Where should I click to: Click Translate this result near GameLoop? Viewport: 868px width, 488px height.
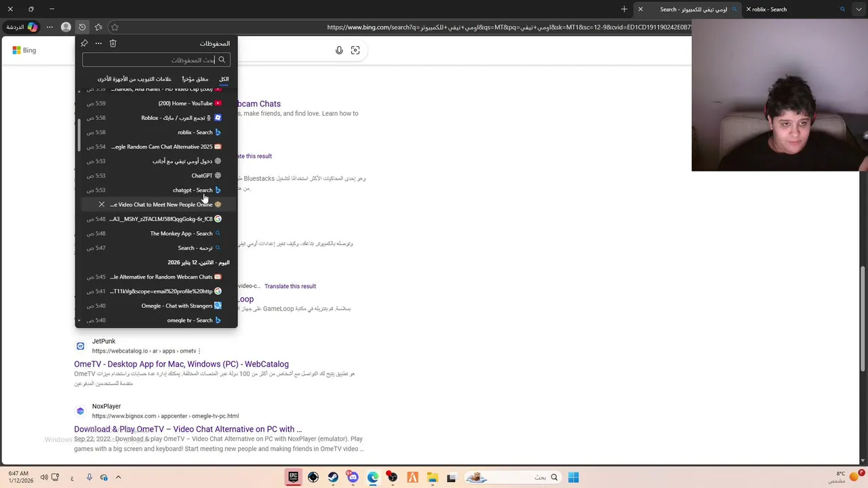tap(290, 286)
